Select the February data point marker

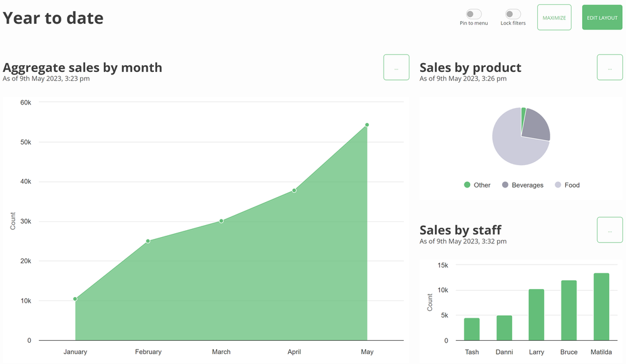[148, 241]
